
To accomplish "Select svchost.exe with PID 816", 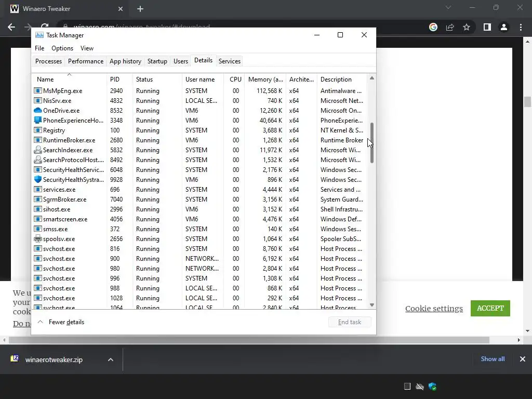I will [200, 249].
